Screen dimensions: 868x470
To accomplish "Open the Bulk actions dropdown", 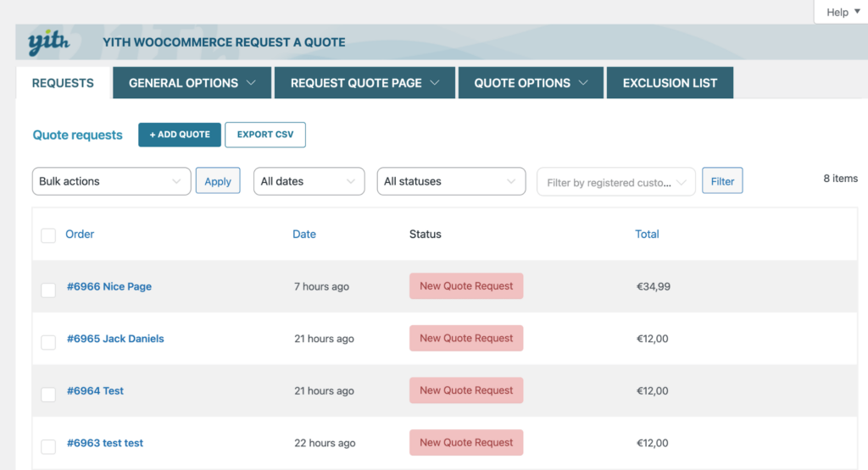I will tap(111, 181).
